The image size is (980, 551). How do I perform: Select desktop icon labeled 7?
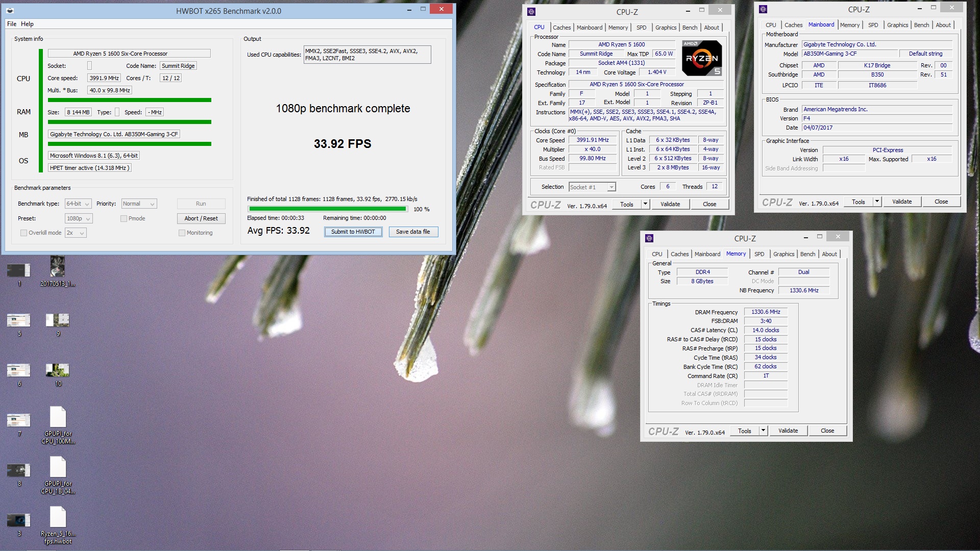(19, 424)
